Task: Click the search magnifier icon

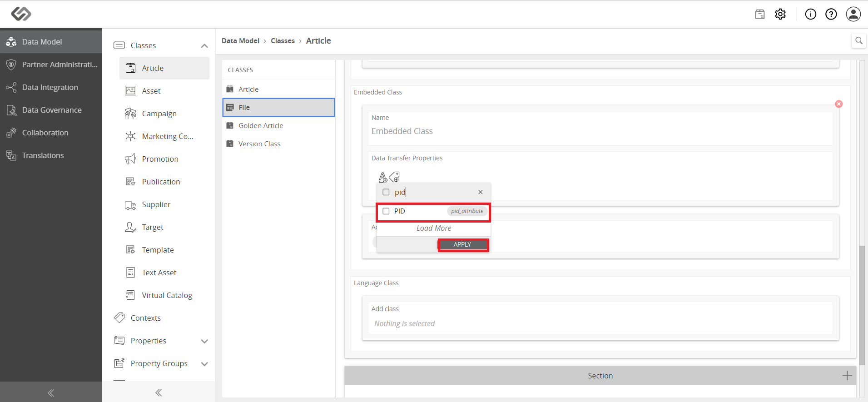Action: [x=859, y=40]
